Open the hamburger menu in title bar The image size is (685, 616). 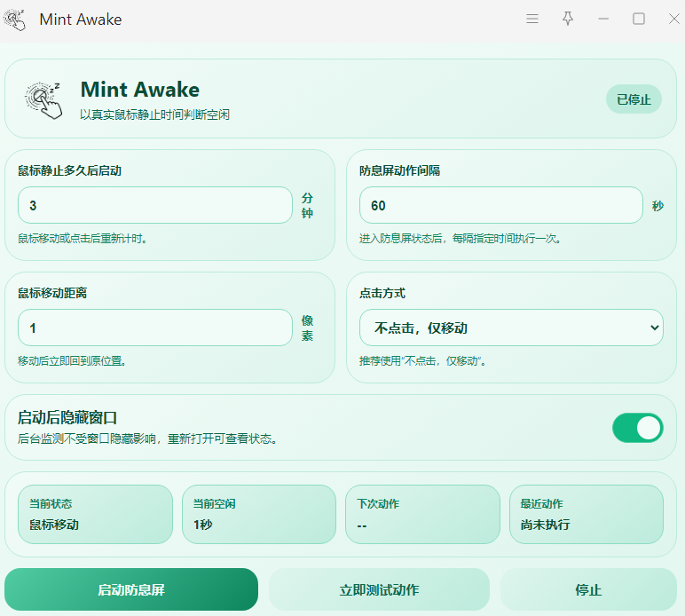pyautogui.click(x=532, y=19)
